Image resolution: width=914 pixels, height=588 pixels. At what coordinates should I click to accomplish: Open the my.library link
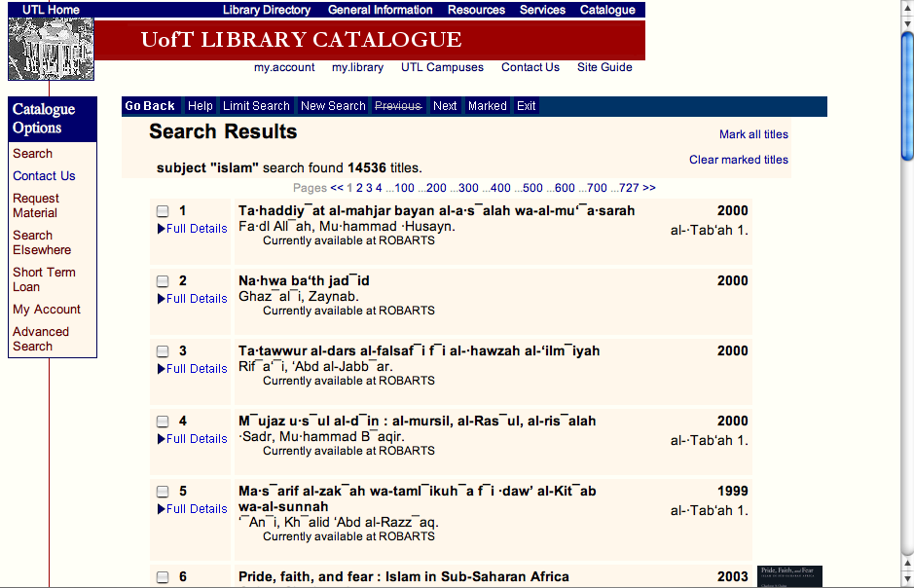point(357,67)
